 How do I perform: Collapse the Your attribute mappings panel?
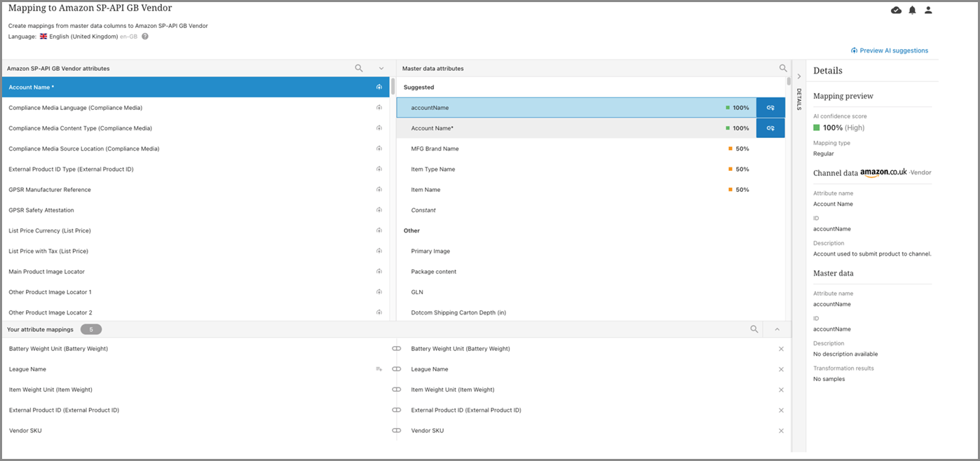tap(777, 329)
